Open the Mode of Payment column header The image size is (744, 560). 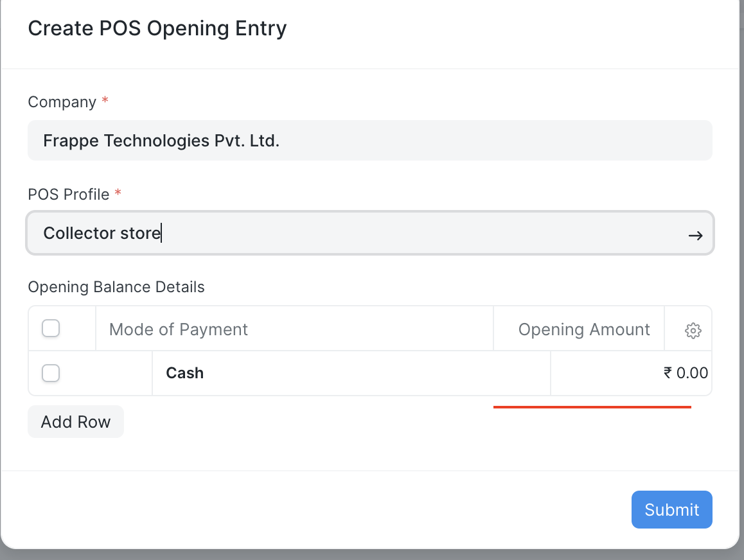(178, 329)
